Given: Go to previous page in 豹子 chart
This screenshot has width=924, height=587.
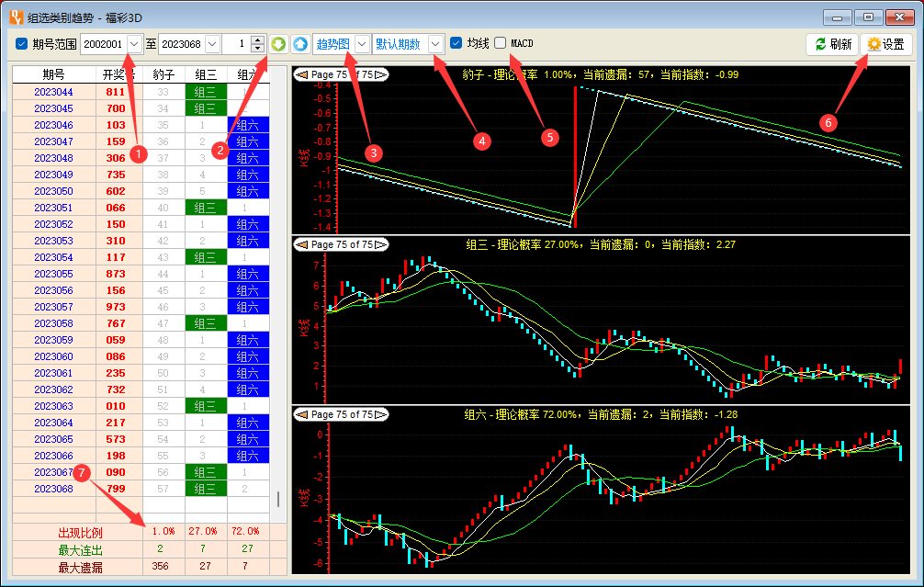Looking at the screenshot, I should tap(300, 75).
